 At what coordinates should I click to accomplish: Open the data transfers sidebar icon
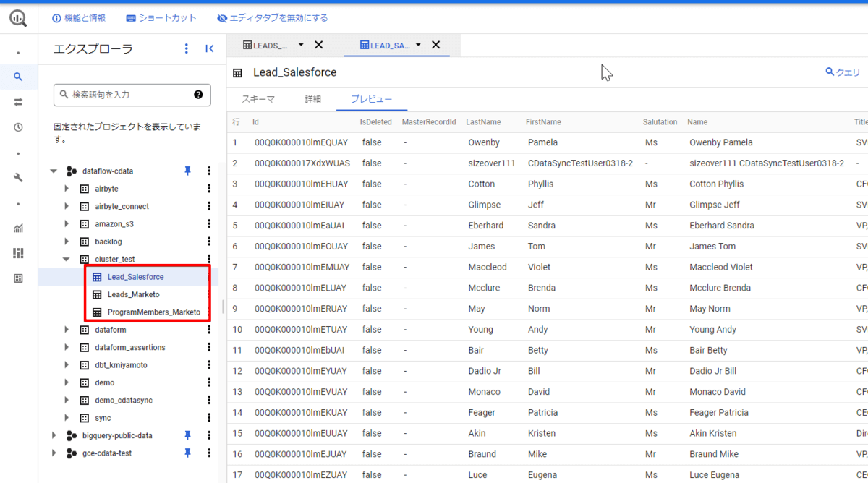(18, 102)
